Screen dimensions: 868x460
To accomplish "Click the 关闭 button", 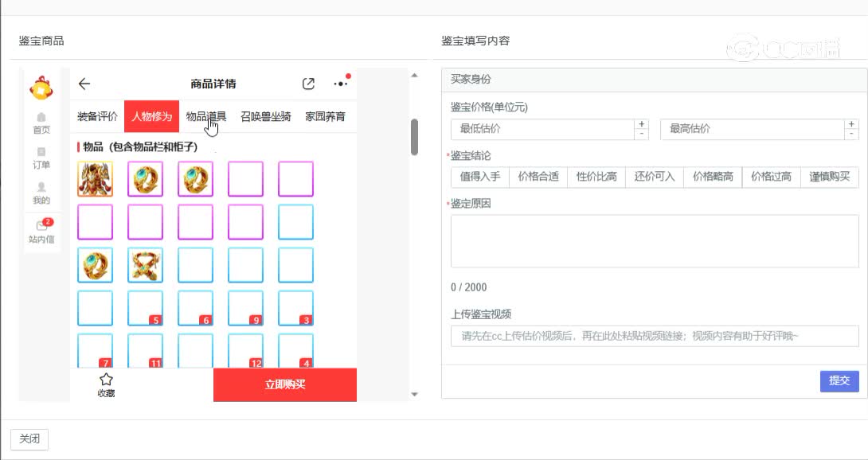I will [29, 439].
